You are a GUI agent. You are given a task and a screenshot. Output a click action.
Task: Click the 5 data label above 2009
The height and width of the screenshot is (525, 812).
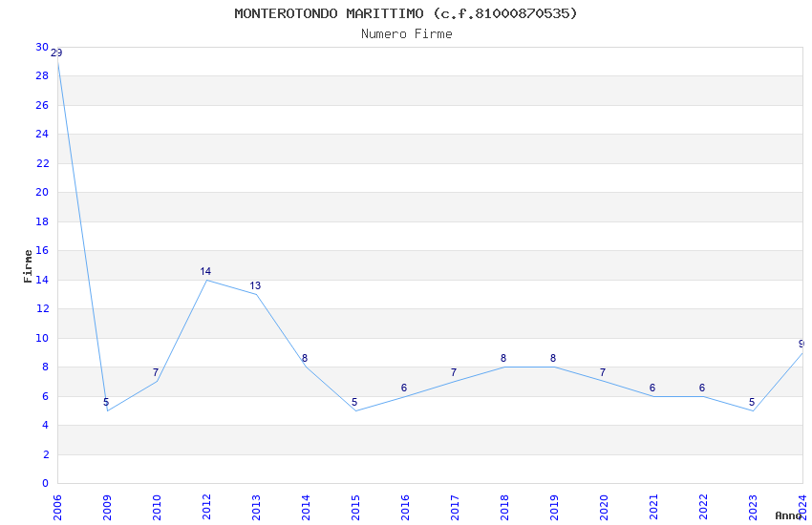coord(106,403)
